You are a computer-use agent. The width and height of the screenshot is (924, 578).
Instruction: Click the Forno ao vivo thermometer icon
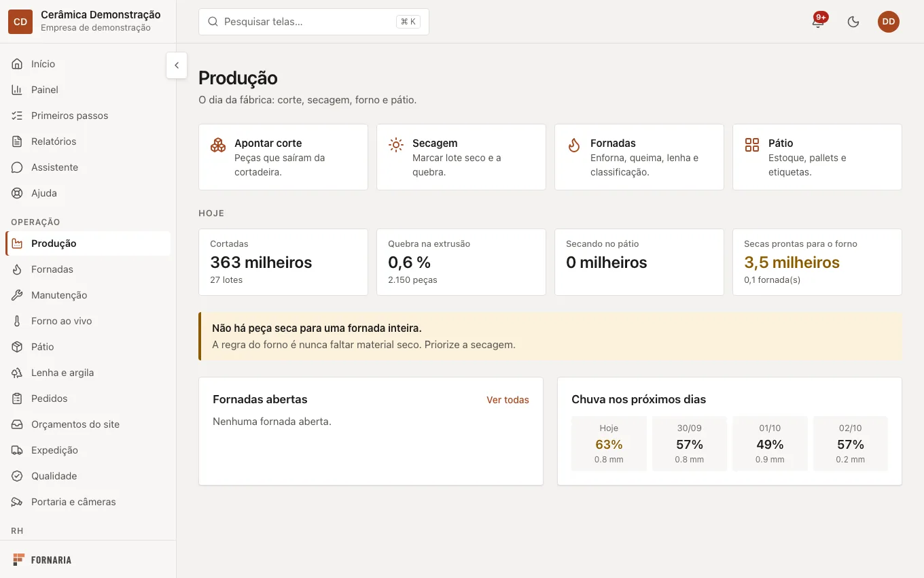[18, 321]
